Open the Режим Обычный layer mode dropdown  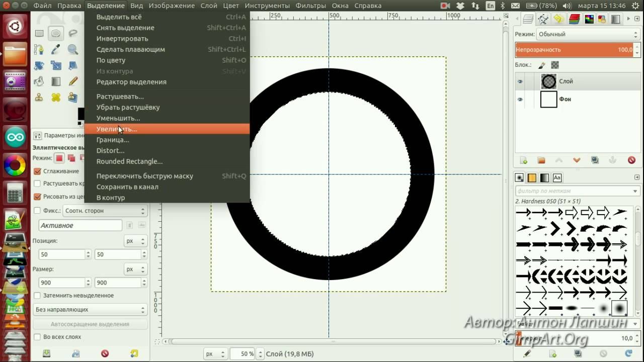coord(588,34)
